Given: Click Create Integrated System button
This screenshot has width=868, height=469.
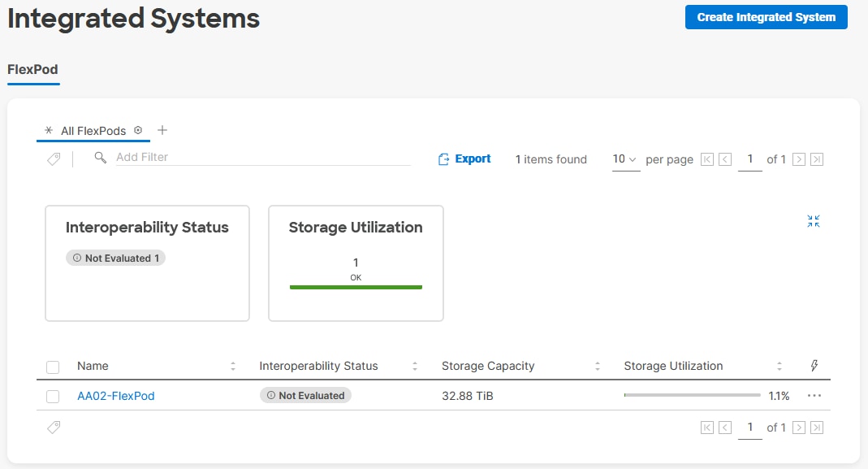Looking at the screenshot, I should point(767,17).
